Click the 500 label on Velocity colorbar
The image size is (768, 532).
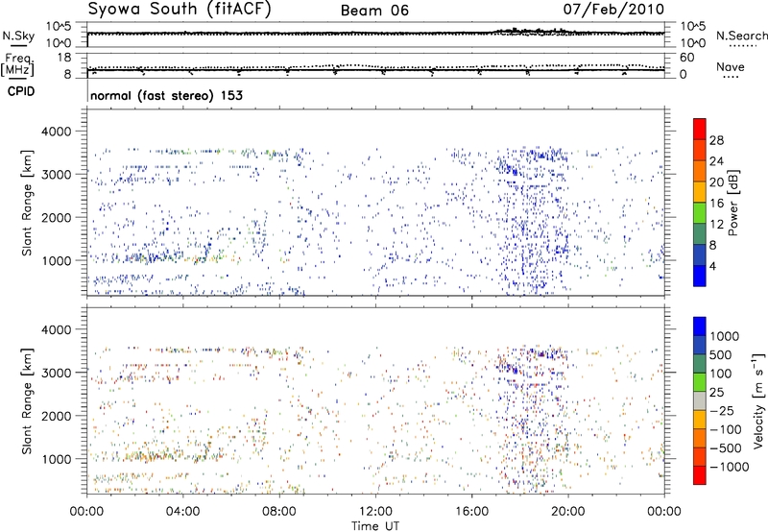(721, 354)
